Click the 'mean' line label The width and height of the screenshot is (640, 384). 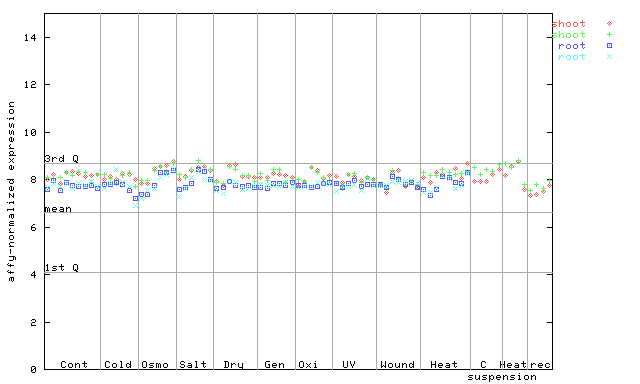click(x=58, y=209)
